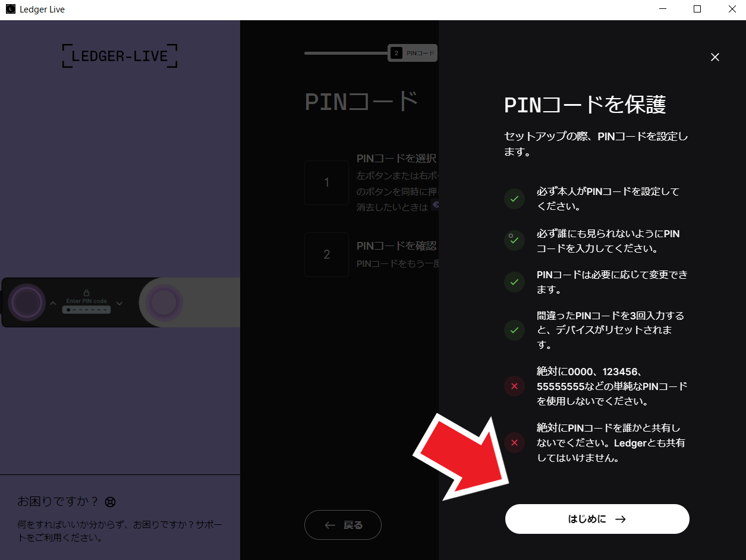Click the PINコードを保護 title
The height and width of the screenshot is (560, 746).
coord(584,105)
